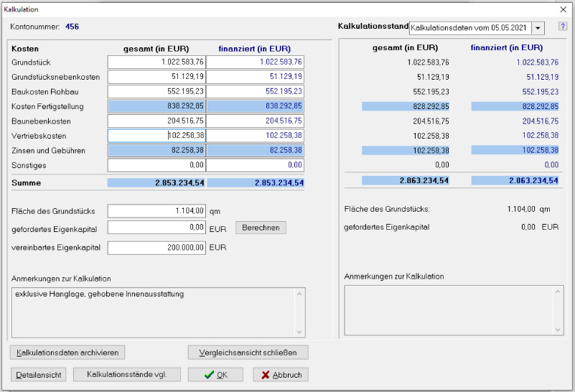Select the Vertriebskosten gesamt input field
The height and width of the screenshot is (392, 575).
coord(157,135)
